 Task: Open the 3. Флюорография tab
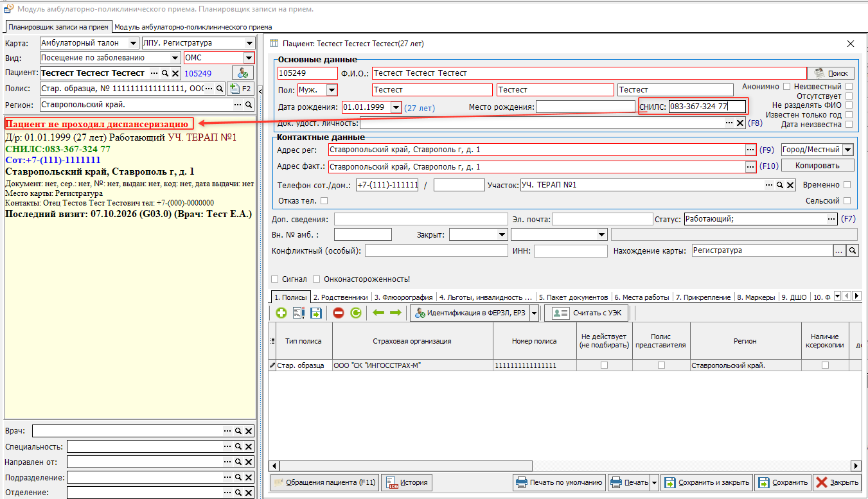pyautogui.click(x=403, y=297)
